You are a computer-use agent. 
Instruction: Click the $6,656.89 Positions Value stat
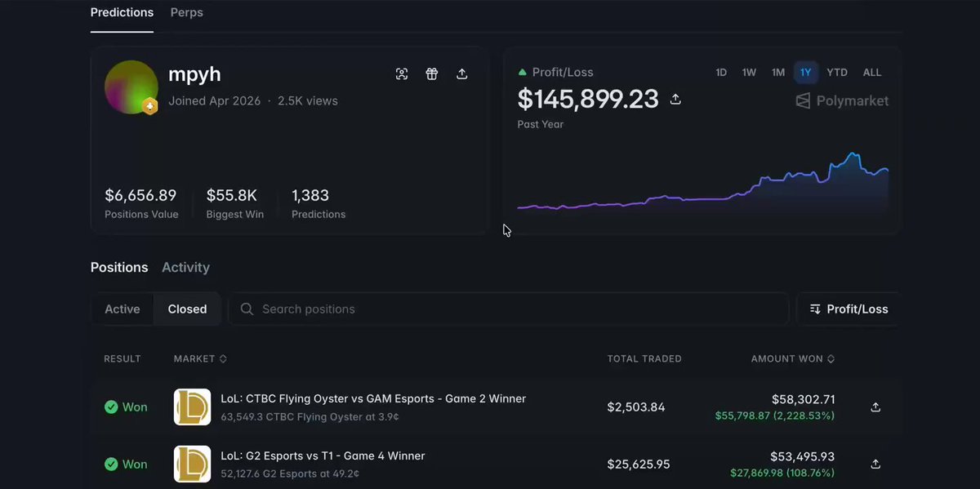(x=140, y=203)
